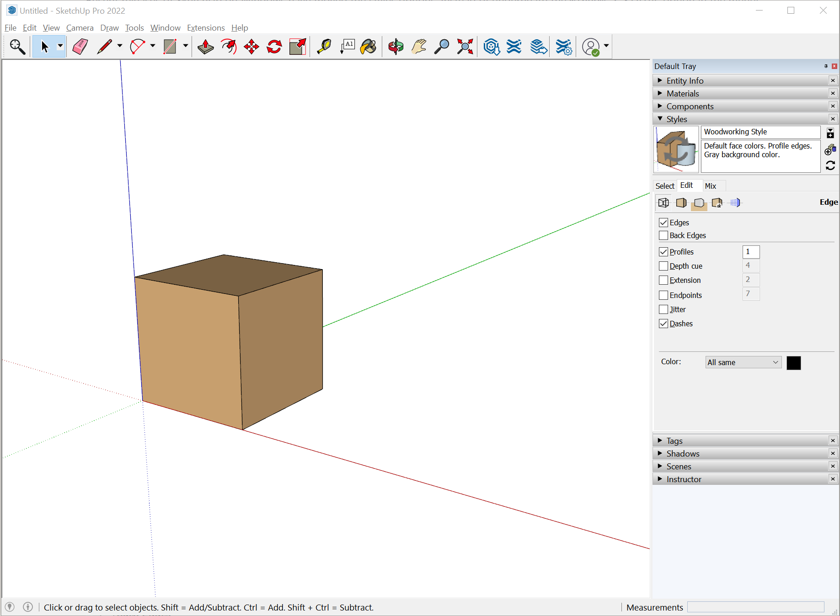Activate the Orbit tool

[x=396, y=47]
